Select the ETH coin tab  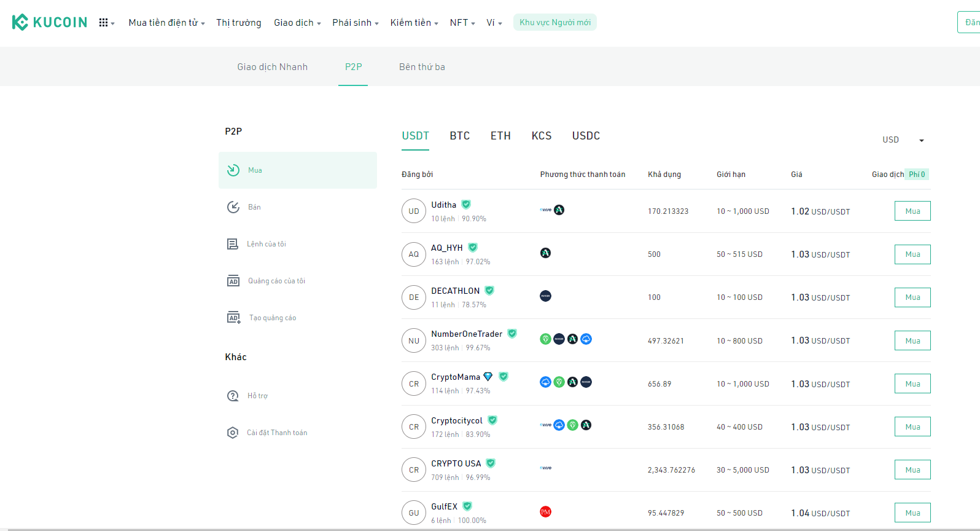pos(500,136)
